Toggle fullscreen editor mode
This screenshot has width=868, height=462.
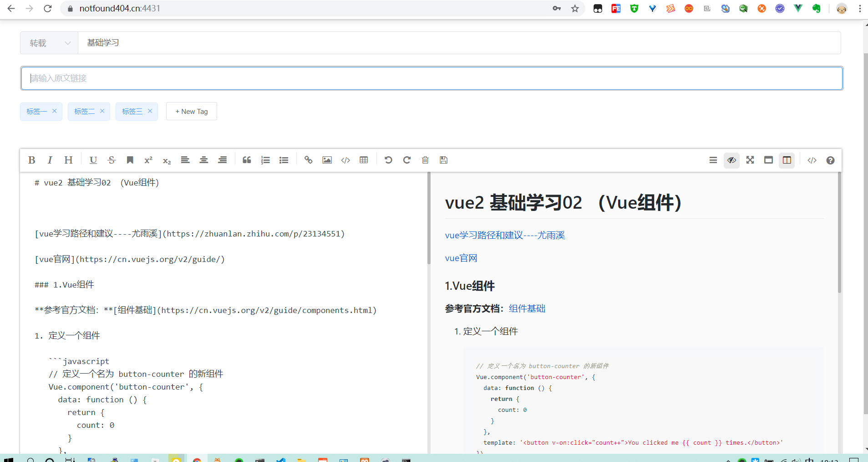click(750, 160)
